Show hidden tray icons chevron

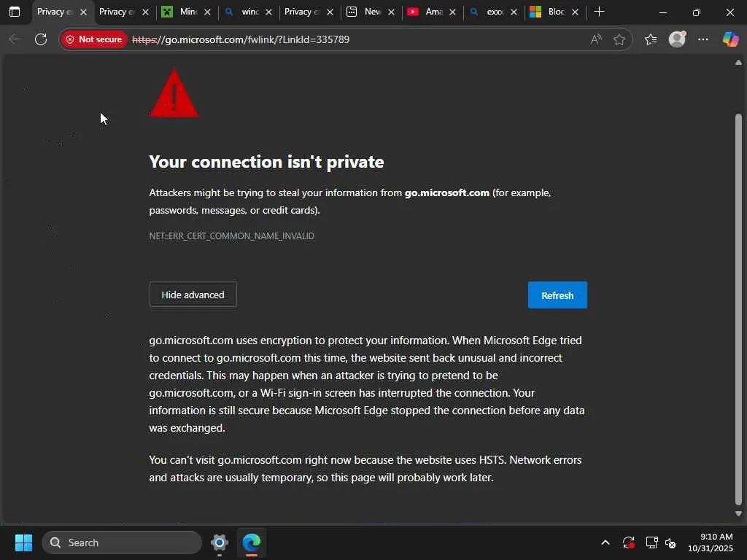click(605, 542)
